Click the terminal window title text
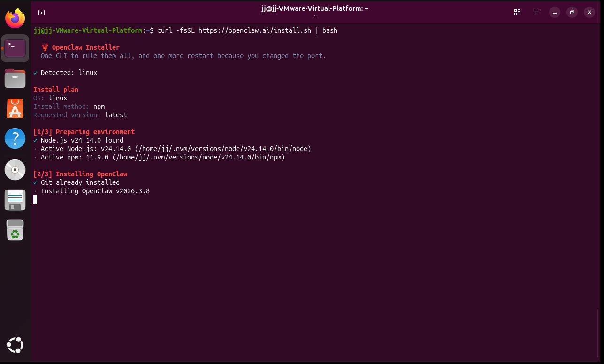This screenshot has width=604, height=364. [314, 8]
